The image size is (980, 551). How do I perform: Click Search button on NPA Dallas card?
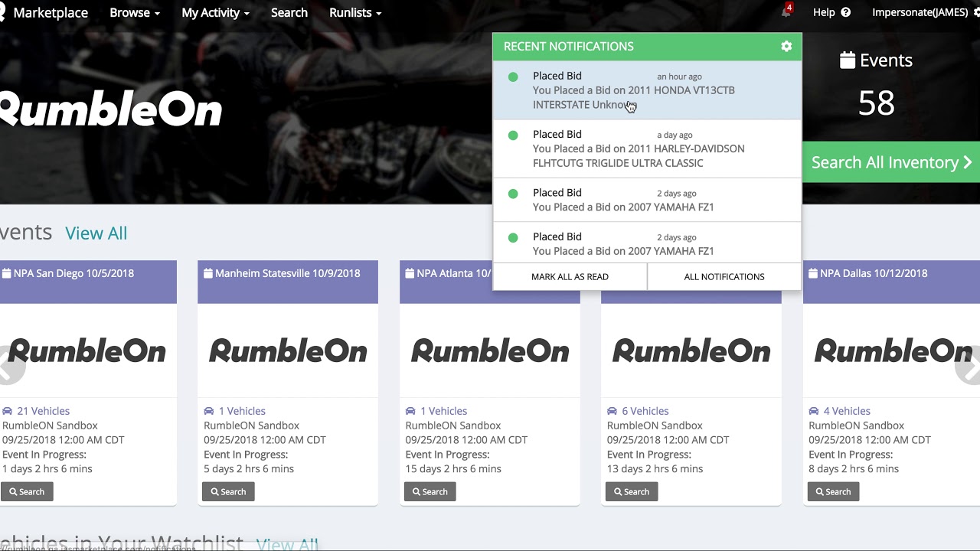pyautogui.click(x=833, y=491)
